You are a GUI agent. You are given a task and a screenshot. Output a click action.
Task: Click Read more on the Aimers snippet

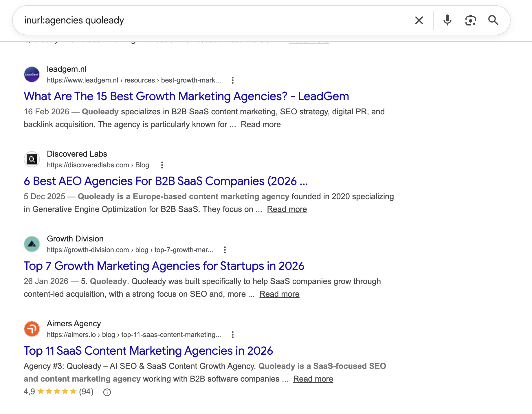click(313, 378)
